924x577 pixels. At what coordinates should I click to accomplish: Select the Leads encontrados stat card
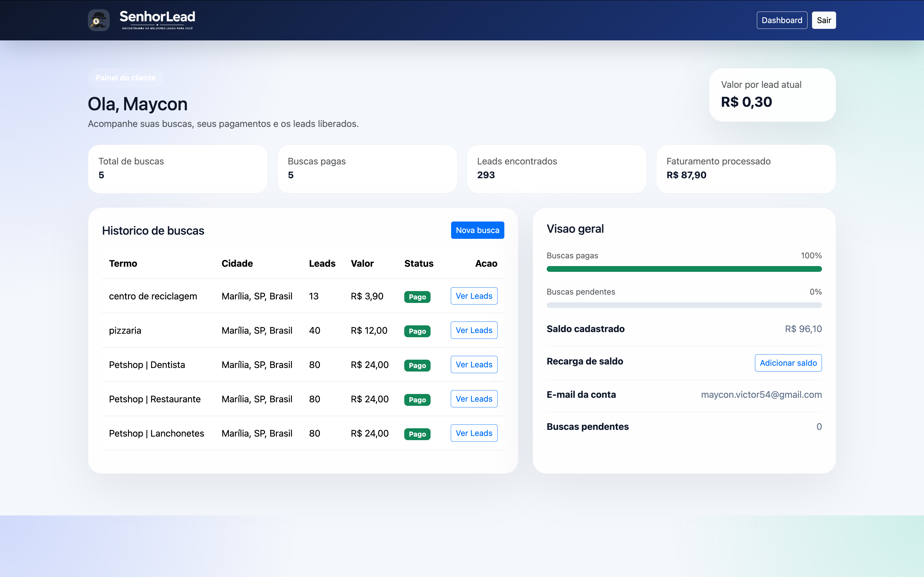[556, 169]
